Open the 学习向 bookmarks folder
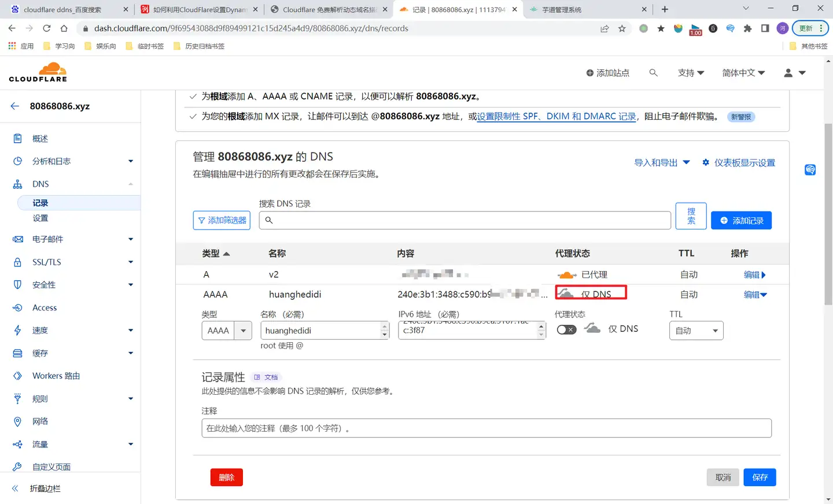The height and width of the screenshot is (504, 833). tap(59, 46)
